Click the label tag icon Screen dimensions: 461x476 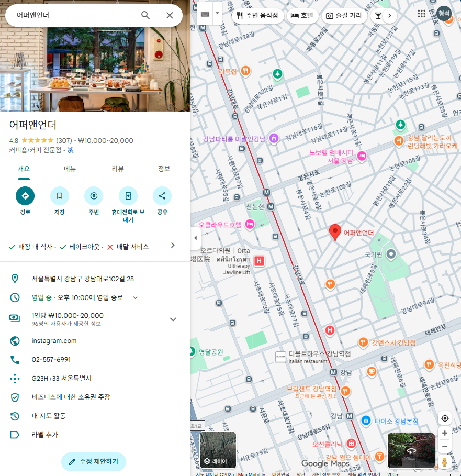(15, 435)
